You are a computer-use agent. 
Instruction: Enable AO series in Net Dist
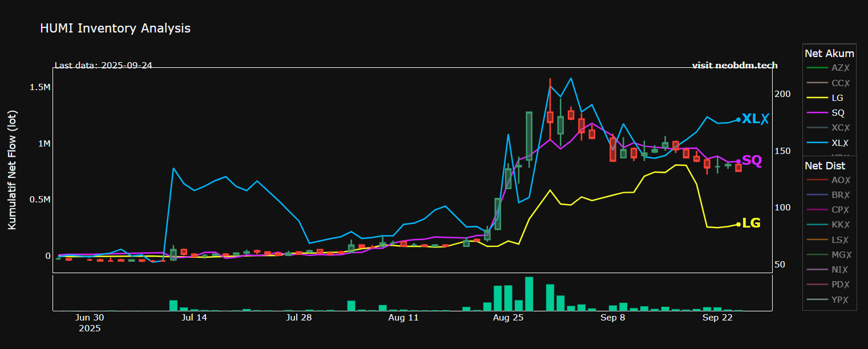point(840,180)
